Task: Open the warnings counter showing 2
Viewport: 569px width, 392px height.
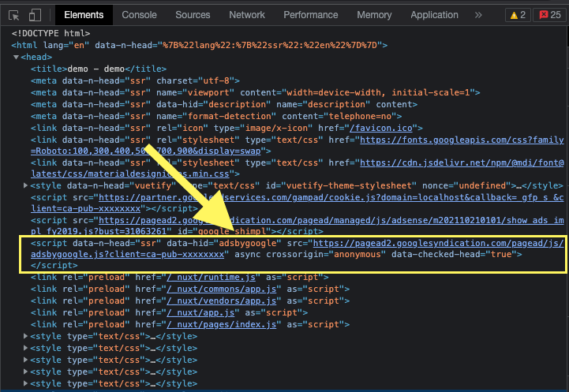Action: 518,15
